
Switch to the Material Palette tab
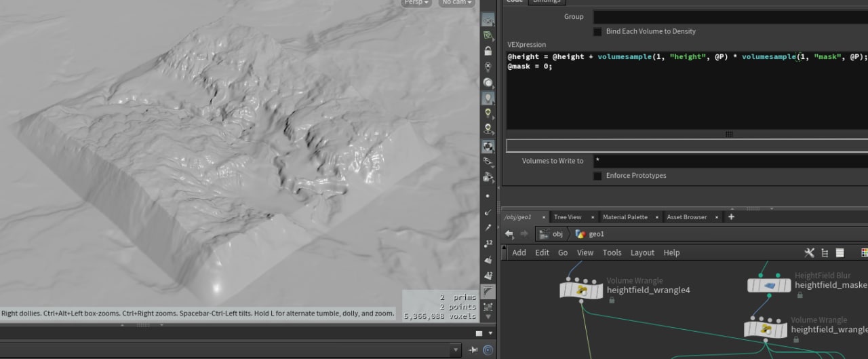coord(625,217)
